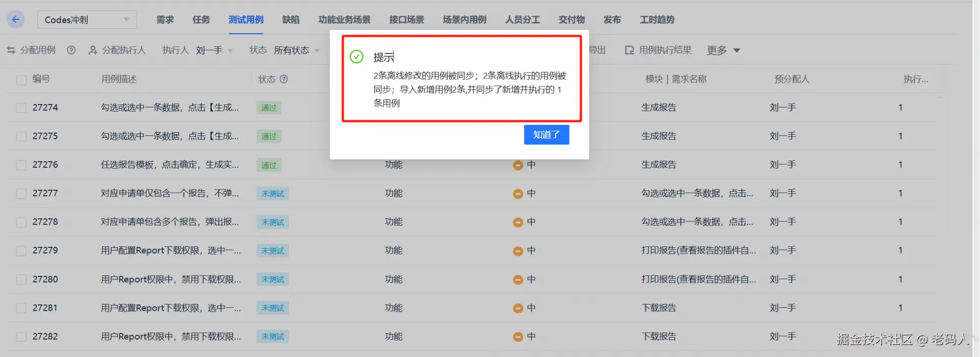980x357 pixels.
Task: Click the 通过 status tag in row 27274
Action: pos(269,108)
